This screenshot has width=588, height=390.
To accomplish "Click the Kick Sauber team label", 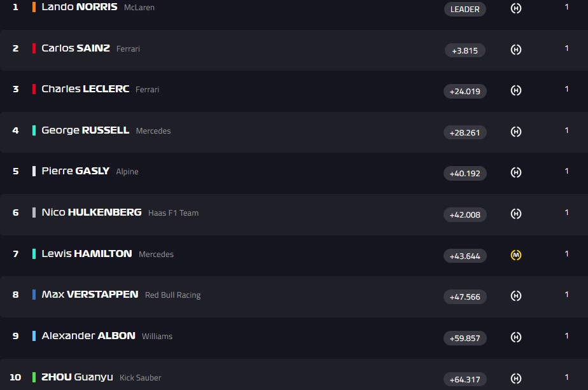I will click(x=140, y=378).
